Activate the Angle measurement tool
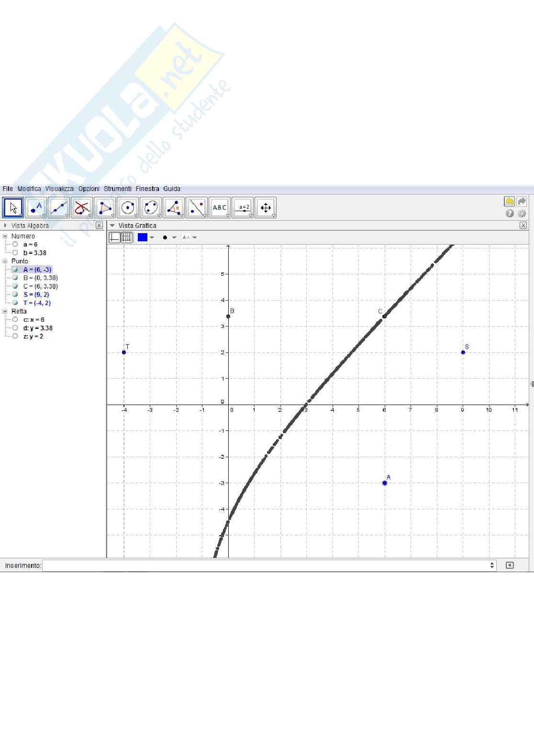Image resolution: width=534 pixels, height=756 pixels. pyautogui.click(x=174, y=208)
